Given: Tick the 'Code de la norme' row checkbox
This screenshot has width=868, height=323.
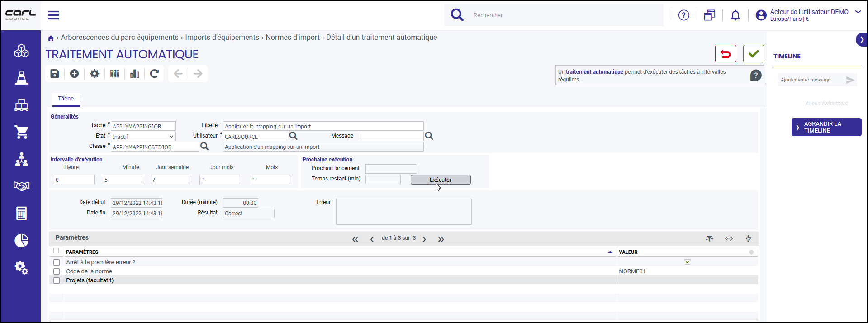Looking at the screenshot, I should point(57,271).
